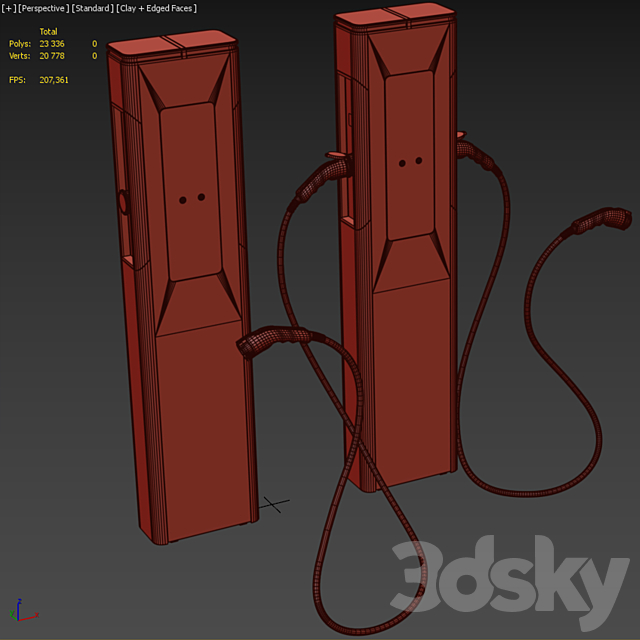Viewport: 640px width, 640px height.
Task: Select the round knob on the left station's side
Action: point(124,202)
